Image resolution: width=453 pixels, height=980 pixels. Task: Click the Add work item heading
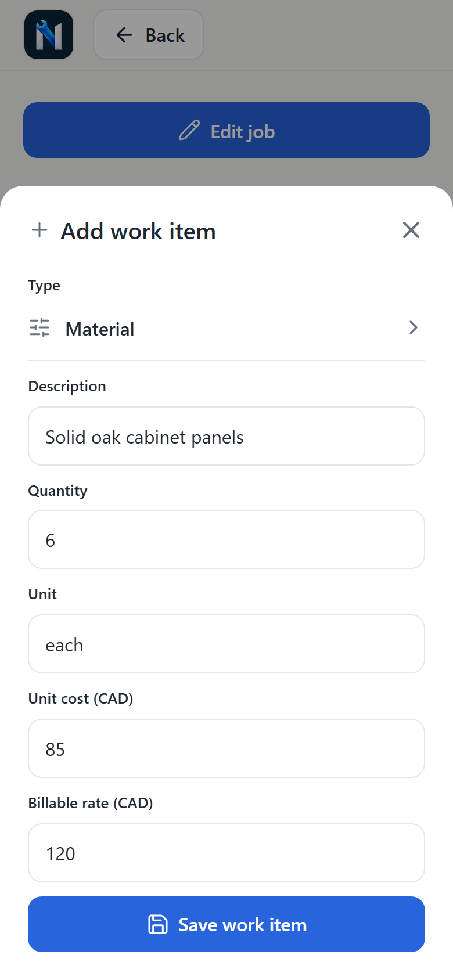(138, 231)
